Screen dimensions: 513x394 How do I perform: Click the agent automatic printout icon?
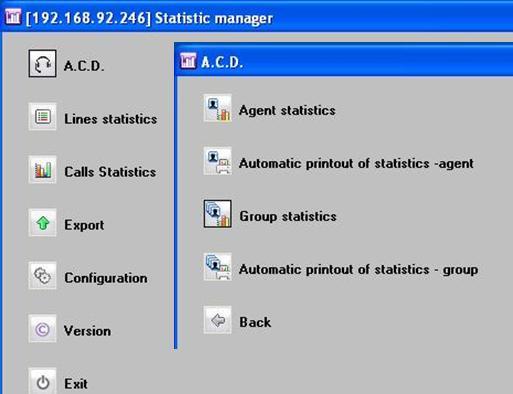(x=218, y=161)
